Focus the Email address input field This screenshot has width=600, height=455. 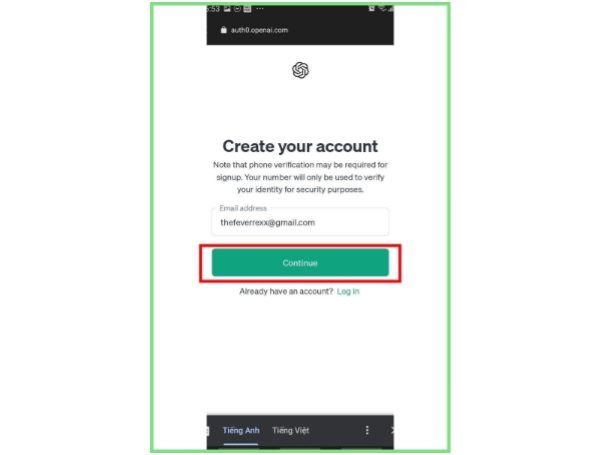(x=300, y=222)
